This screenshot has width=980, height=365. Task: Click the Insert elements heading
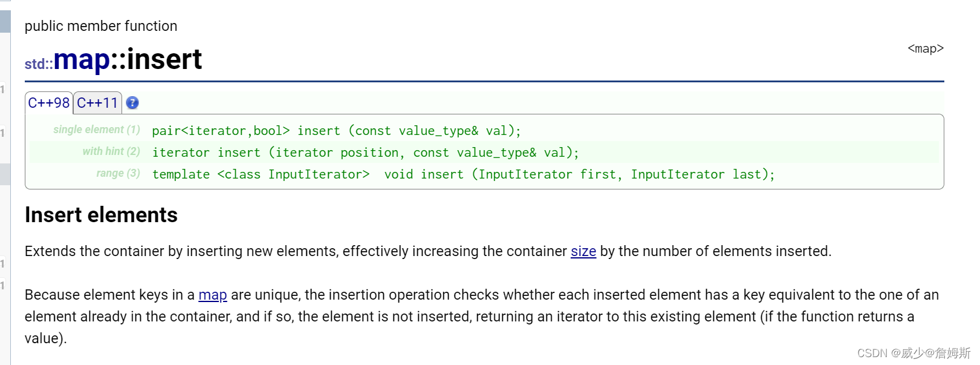tap(101, 215)
